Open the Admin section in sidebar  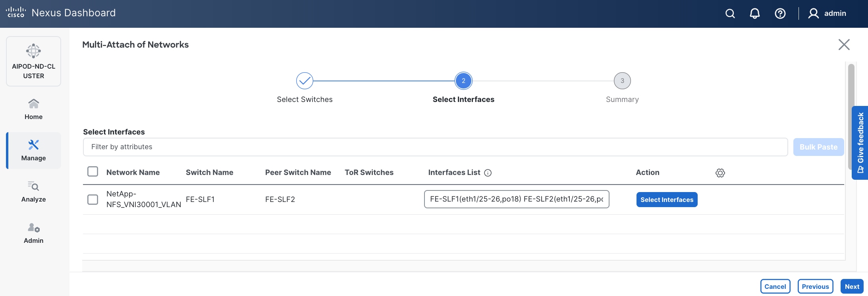33,233
